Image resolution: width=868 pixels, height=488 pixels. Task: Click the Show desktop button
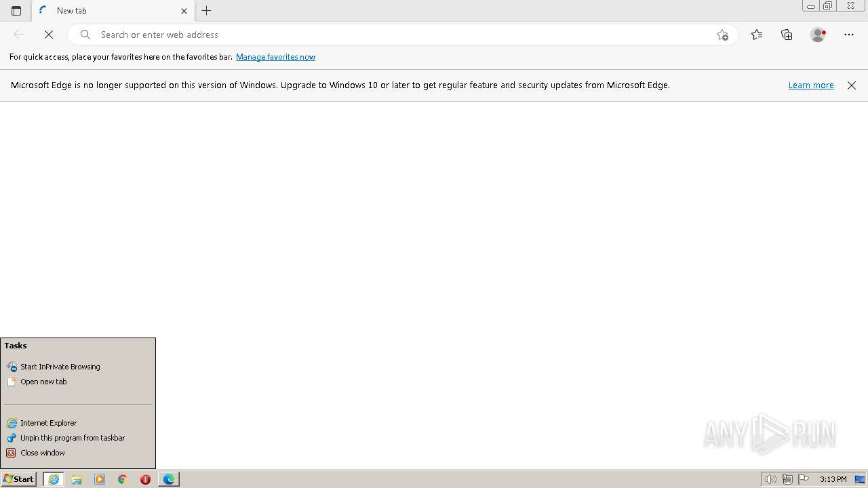pyautogui.click(x=861, y=479)
